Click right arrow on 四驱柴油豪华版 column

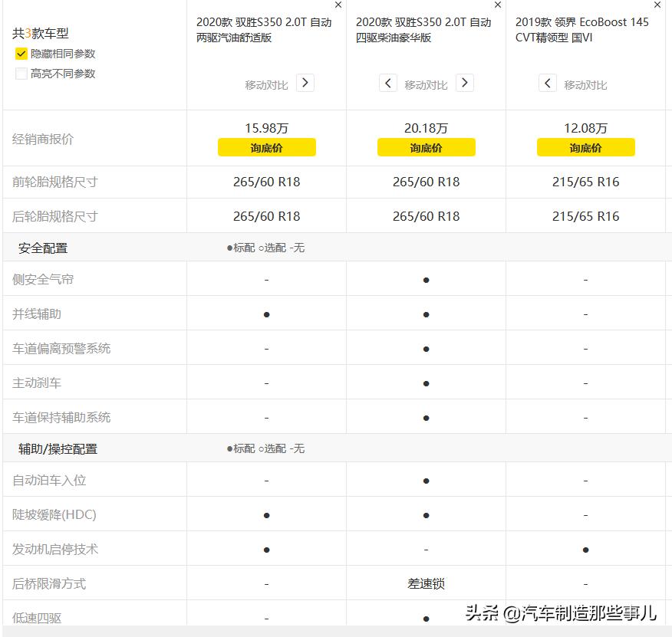[465, 82]
